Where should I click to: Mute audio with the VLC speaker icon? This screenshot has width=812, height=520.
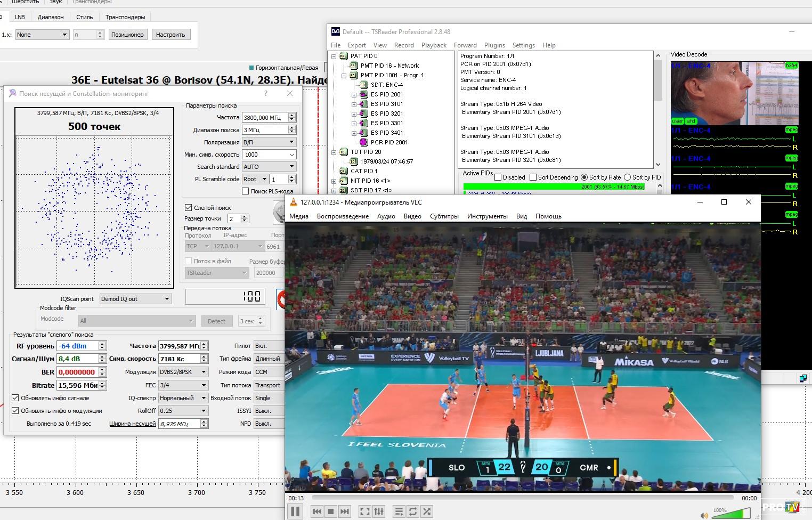[704, 515]
